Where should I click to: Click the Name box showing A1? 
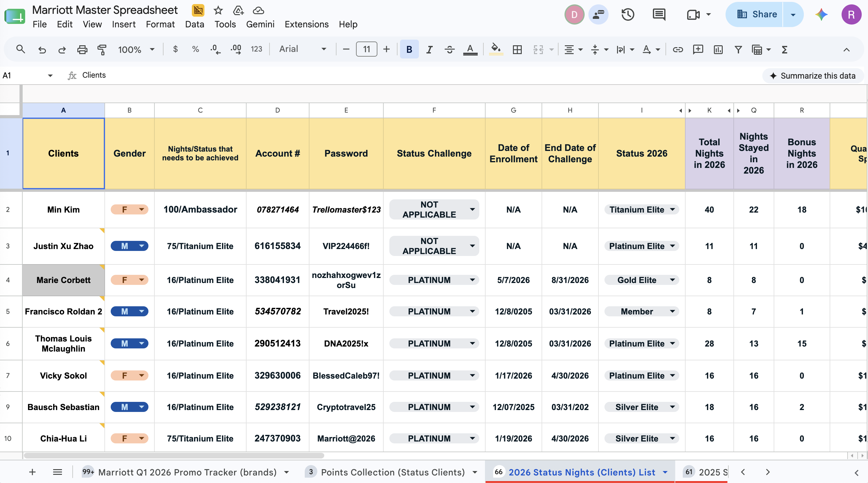point(28,75)
